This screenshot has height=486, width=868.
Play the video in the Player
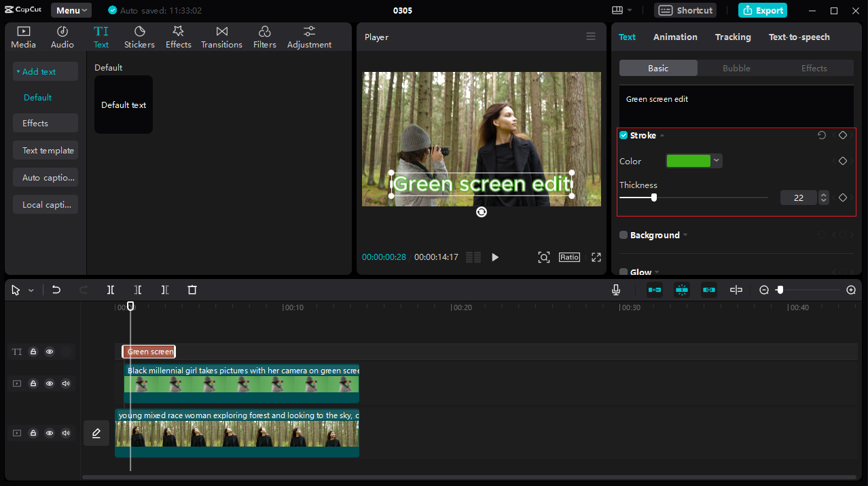[x=495, y=257]
